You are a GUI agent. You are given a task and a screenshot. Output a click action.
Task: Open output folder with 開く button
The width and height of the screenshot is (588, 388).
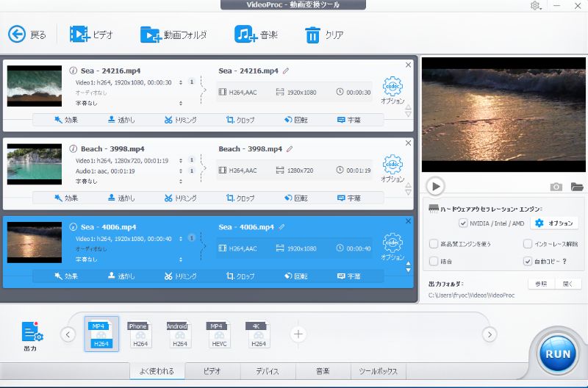click(568, 284)
